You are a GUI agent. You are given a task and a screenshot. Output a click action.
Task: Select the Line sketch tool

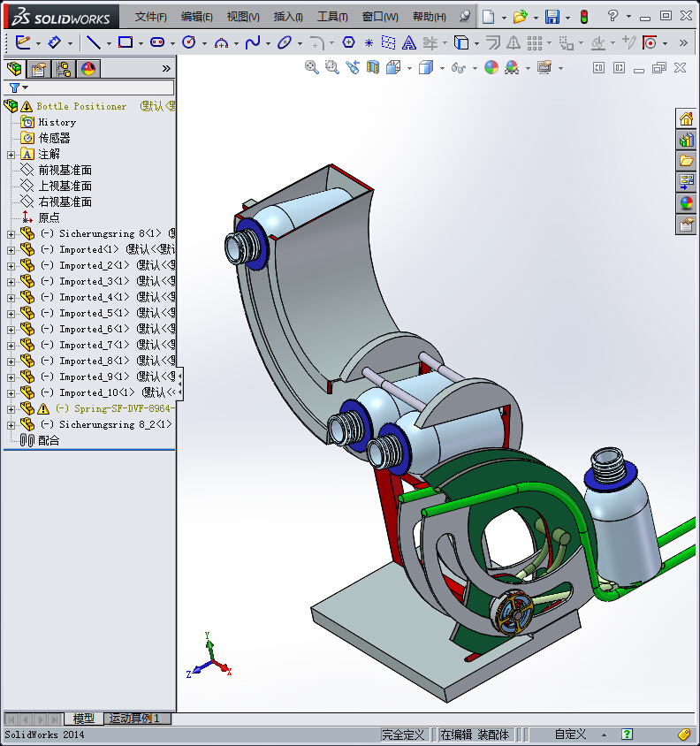pos(94,42)
